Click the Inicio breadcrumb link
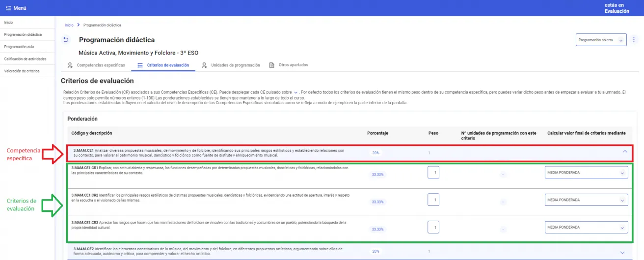Screen dimensions: 644x260 pyautogui.click(x=69, y=25)
